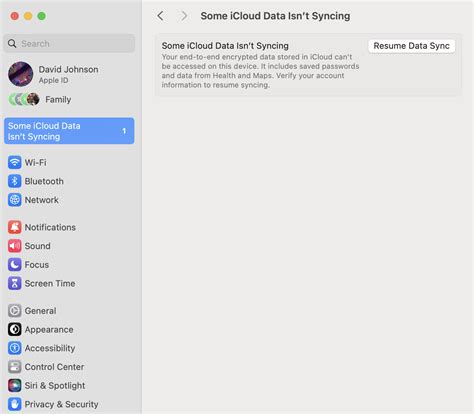Click the Network label
The width and height of the screenshot is (474, 414).
[x=42, y=200]
